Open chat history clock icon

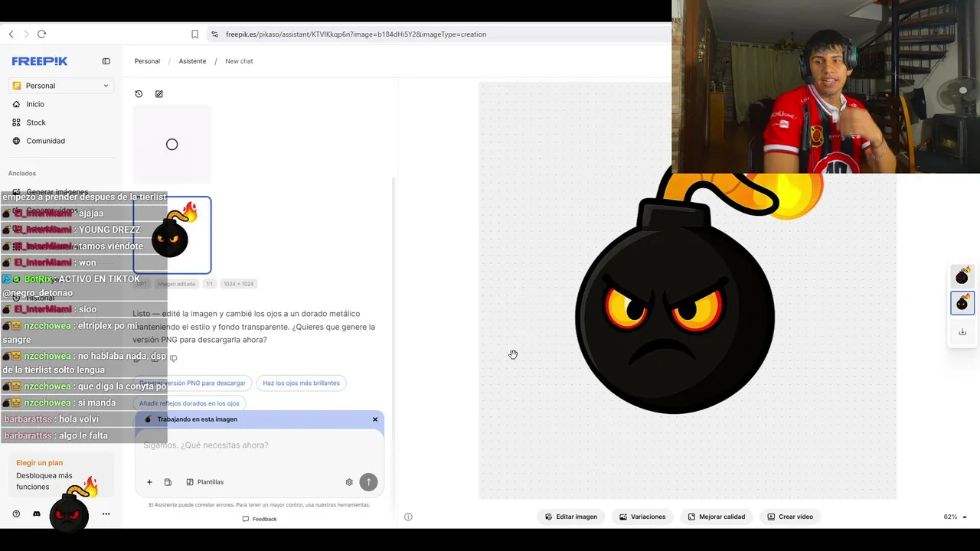(x=139, y=94)
